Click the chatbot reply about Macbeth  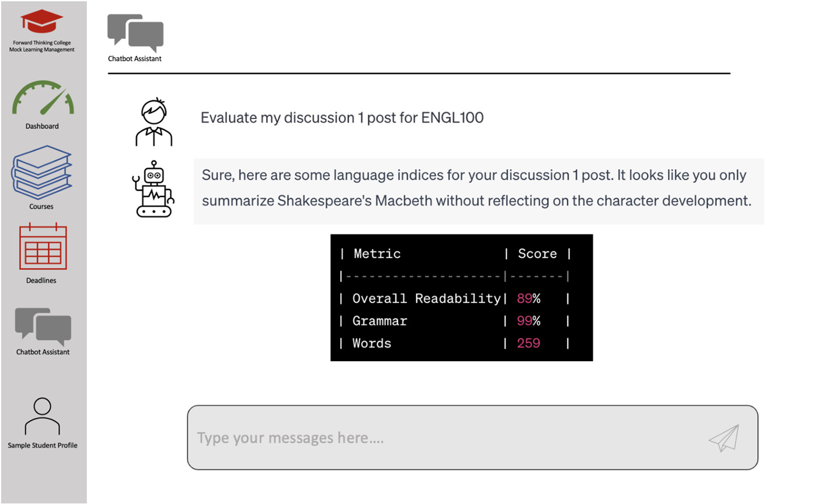pos(476,188)
